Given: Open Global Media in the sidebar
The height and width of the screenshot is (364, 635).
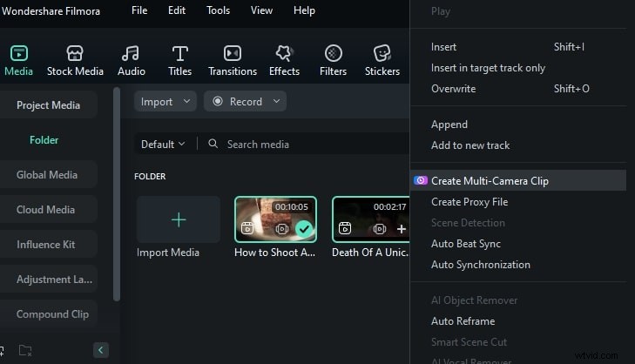Looking at the screenshot, I should (x=47, y=175).
